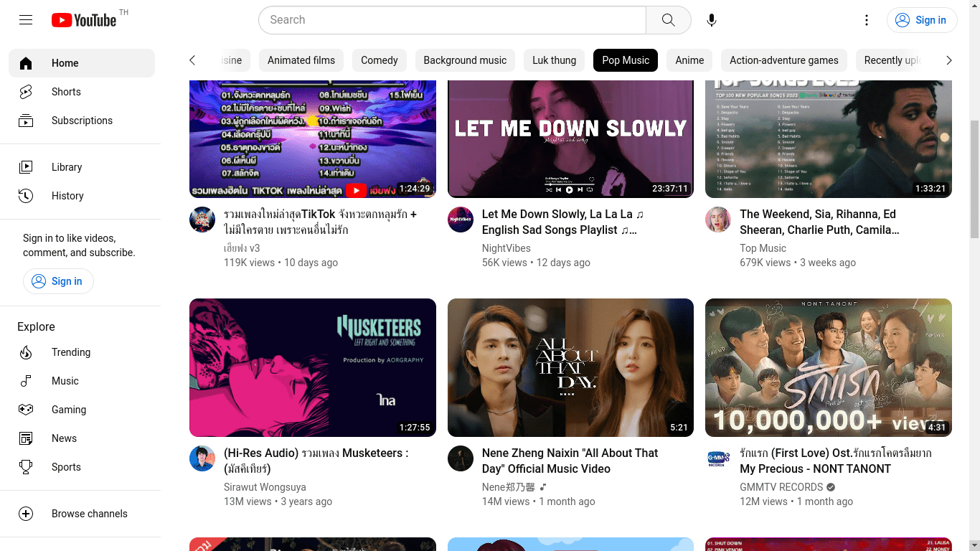Click the Sirawut Wongsuya channel name
This screenshot has height=551, width=980.
point(265,487)
